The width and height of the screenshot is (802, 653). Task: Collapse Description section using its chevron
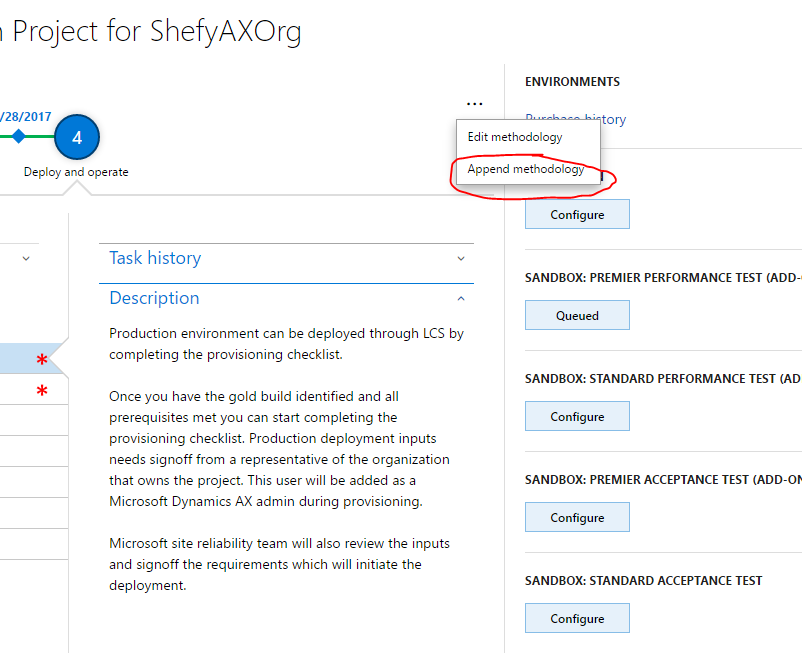tap(461, 298)
